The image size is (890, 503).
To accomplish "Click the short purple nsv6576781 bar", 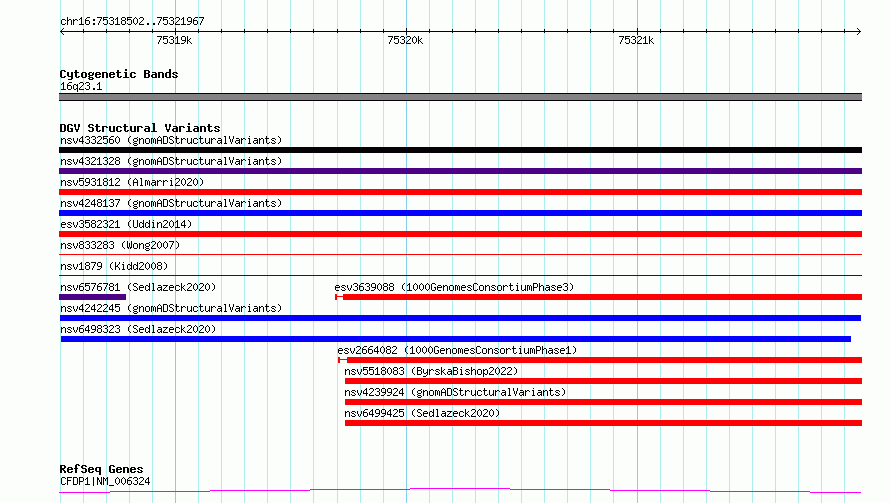I will (x=93, y=297).
